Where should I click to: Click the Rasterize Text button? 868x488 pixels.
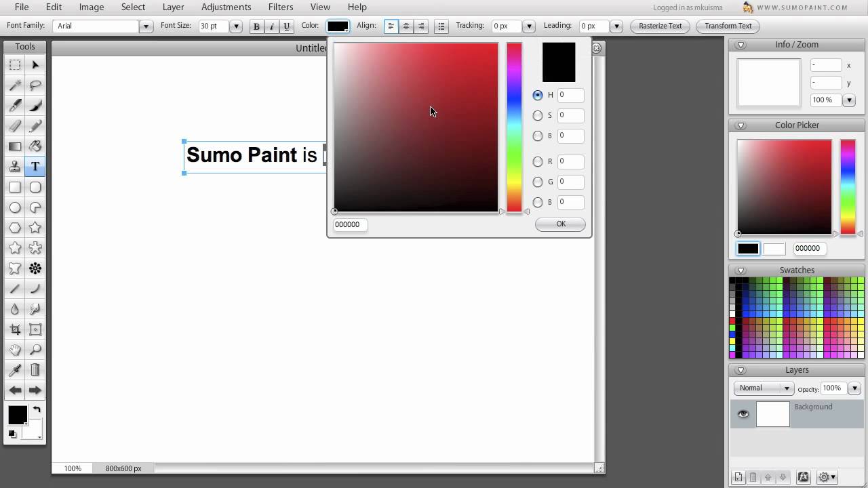[660, 26]
